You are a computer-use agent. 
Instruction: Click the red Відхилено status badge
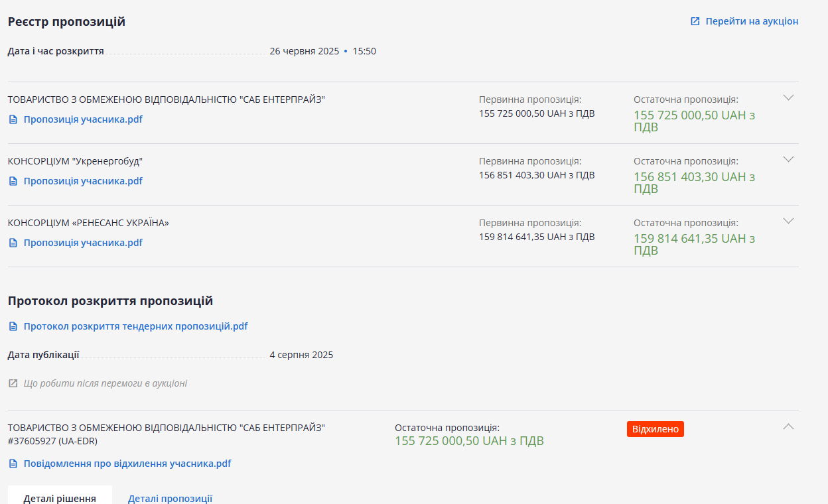(x=655, y=429)
